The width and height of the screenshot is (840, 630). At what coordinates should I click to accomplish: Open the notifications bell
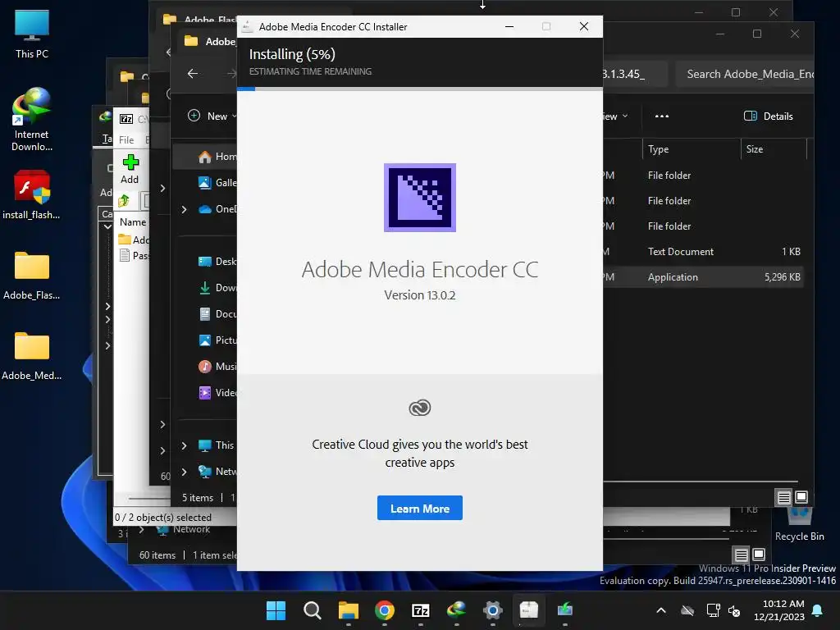click(x=818, y=610)
